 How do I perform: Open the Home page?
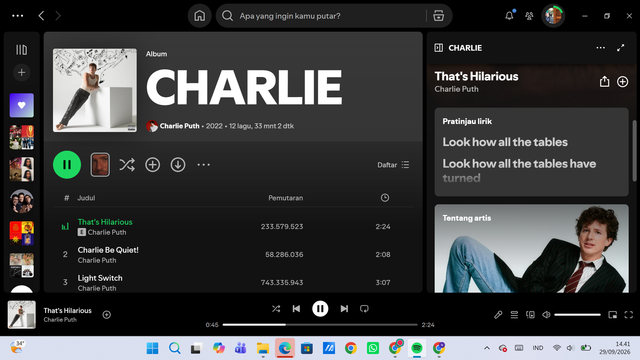200,16
